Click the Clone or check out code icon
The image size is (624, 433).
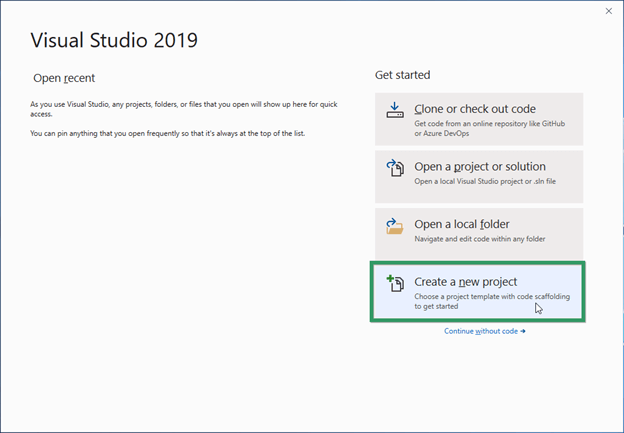(x=394, y=110)
